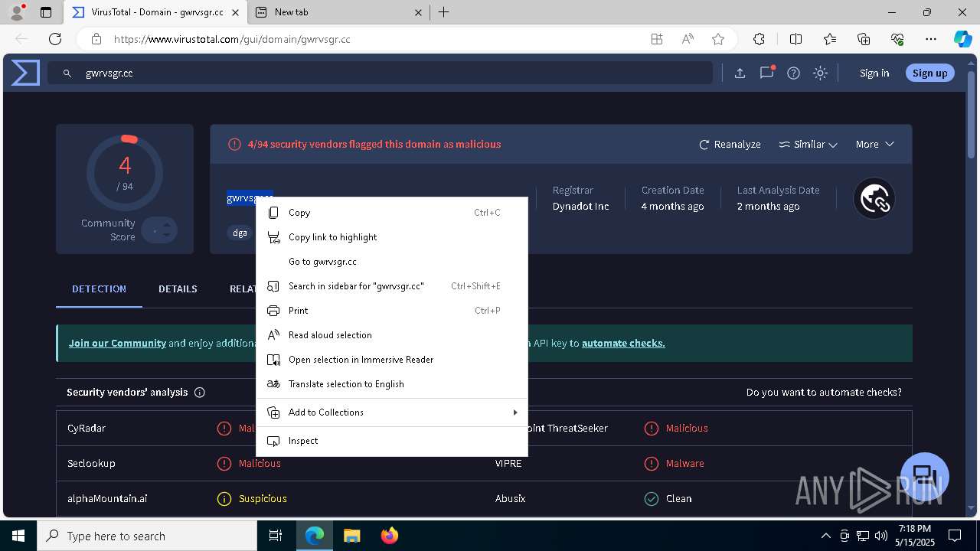Open the Copilot icon
The height and width of the screenshot is (551, 980).
point(962,39)
